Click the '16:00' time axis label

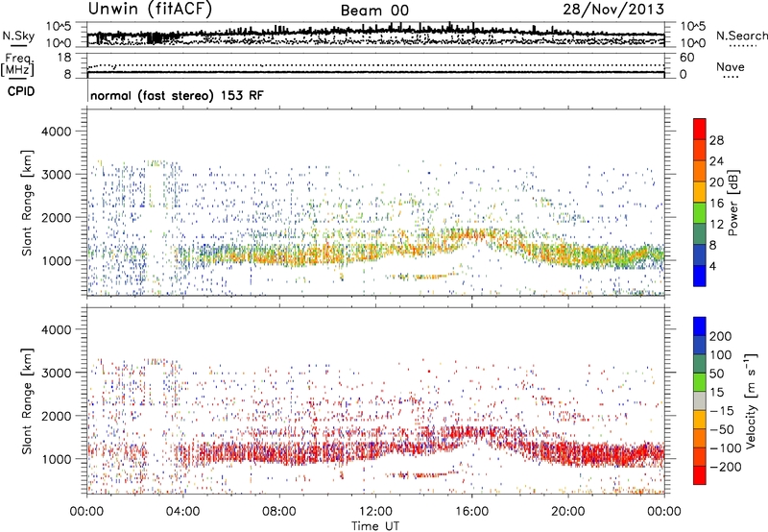pyautogui.click(x=471, y=512)
